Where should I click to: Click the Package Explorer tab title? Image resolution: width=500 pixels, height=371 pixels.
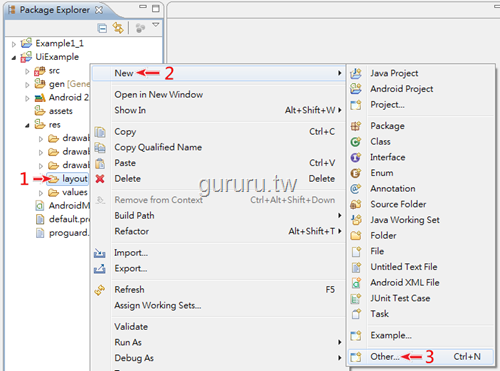tap(55, 10)
